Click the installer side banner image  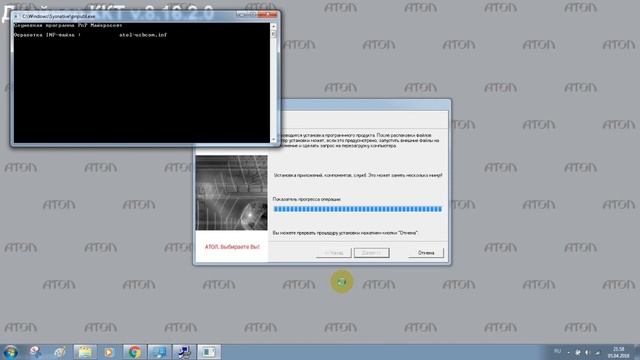pos(231,193)
